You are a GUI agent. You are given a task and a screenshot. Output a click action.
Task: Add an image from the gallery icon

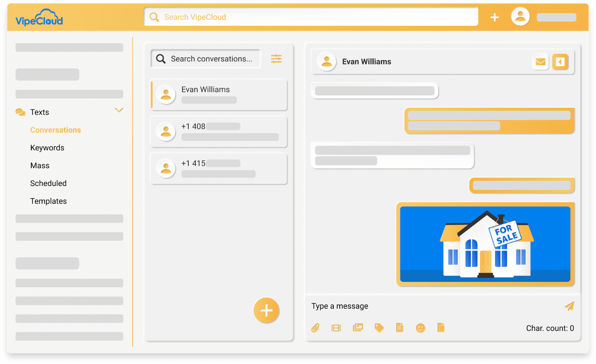[x=358, y=328]
